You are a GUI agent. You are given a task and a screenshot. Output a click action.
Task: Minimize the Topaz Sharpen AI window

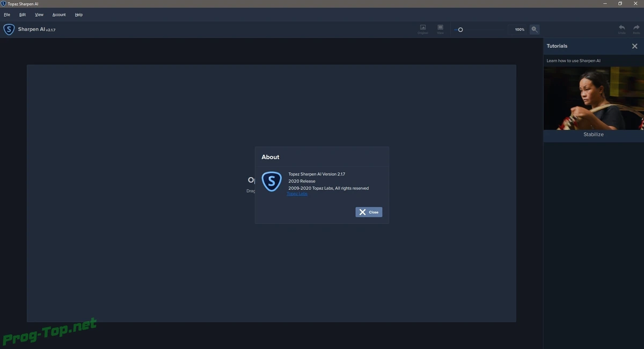pyautogui.click(x=604, y=4)
